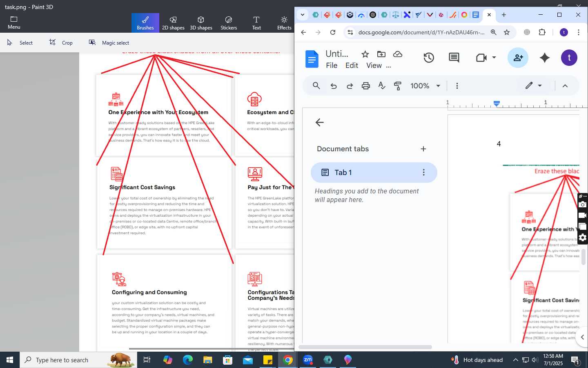Open the Edit menu in Docs
588x368 pixels.
352,65
